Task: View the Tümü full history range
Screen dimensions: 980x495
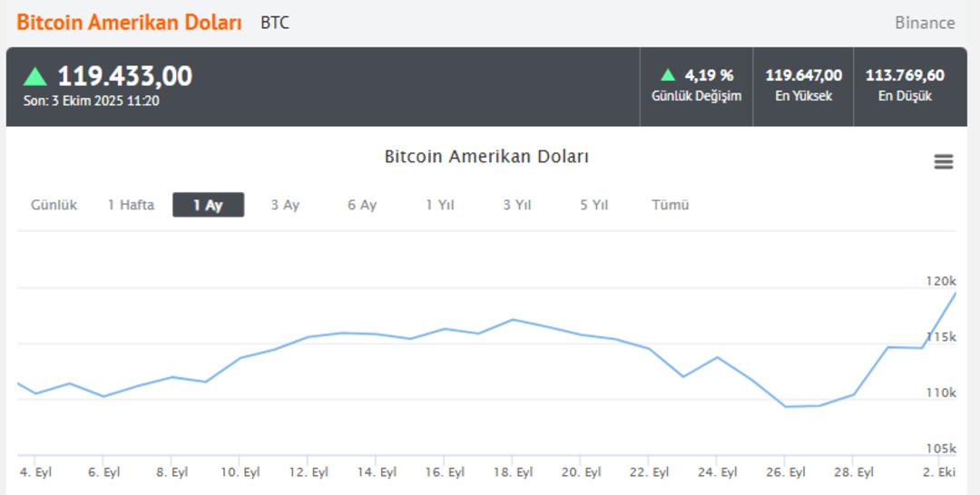Action: coord(671,205)
